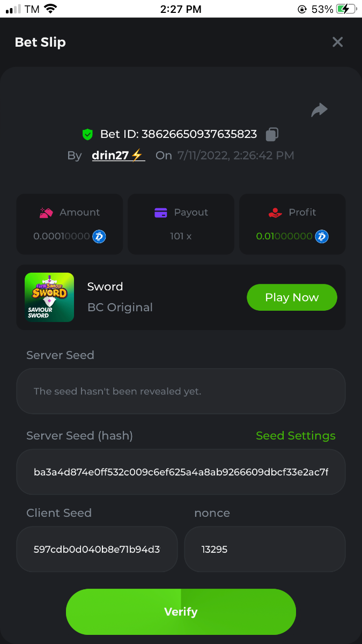Open Seed Settings link

tap(295, 436)
